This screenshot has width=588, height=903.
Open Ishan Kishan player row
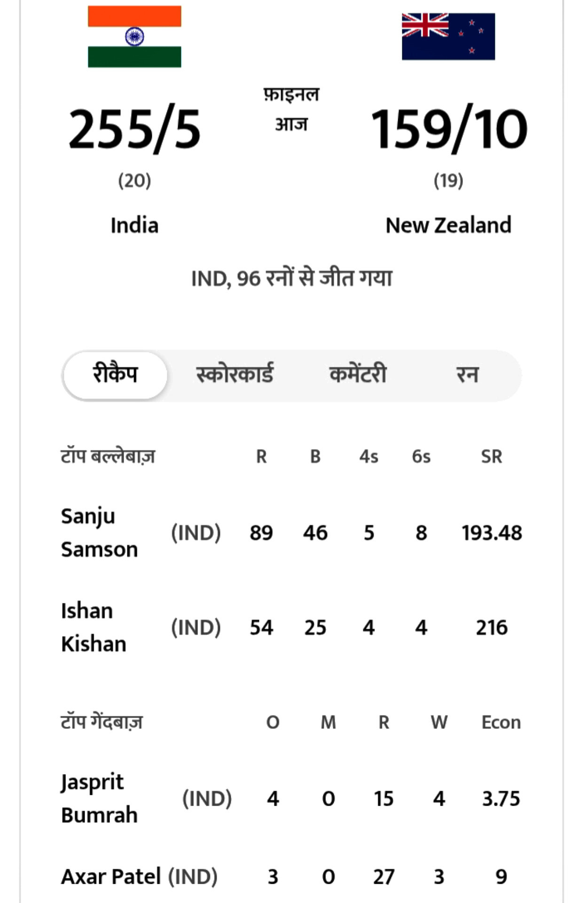pos(94,627)
